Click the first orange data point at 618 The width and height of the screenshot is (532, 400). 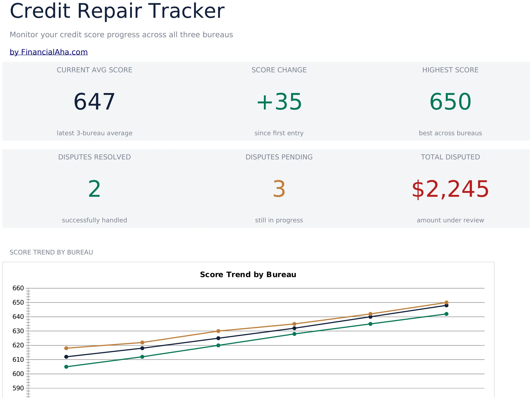(x=66, y=348)
